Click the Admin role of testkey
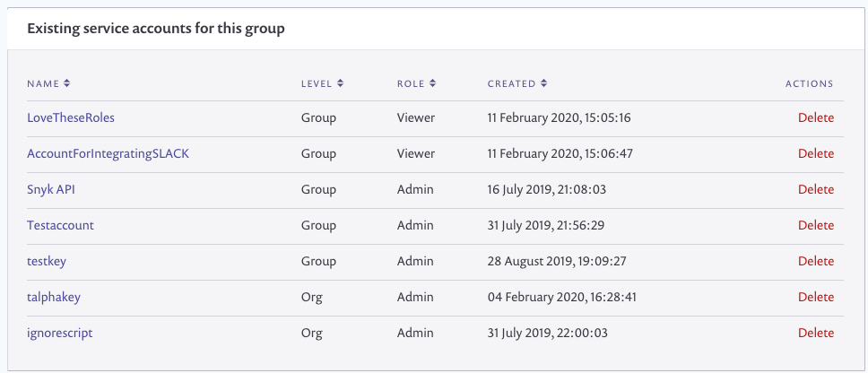The height and width of the screenshot is (373, 868). coord(415,261)
